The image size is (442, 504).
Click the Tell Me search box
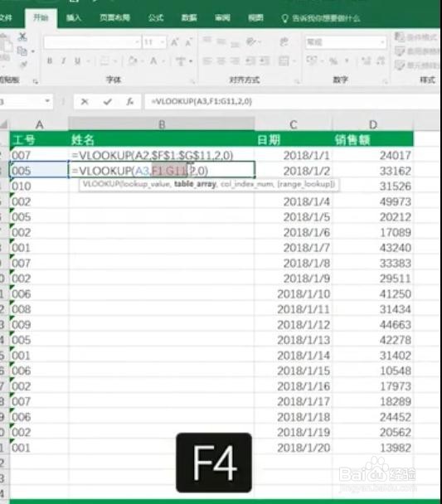tap(321, 18)
